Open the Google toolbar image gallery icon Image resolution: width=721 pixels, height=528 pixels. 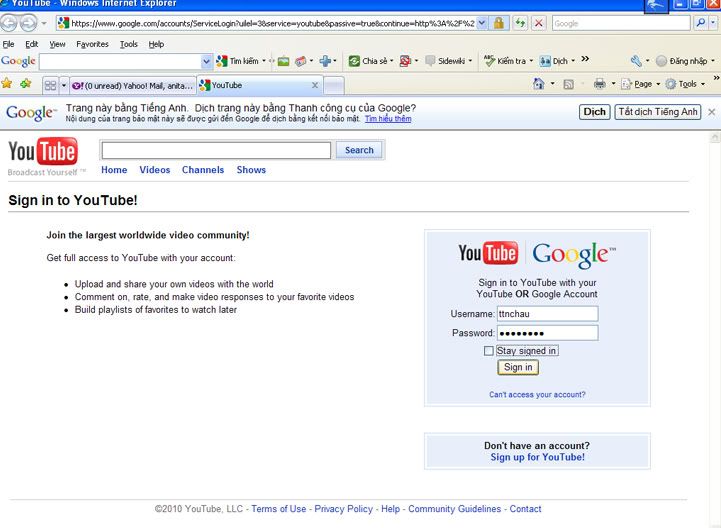coord(283,61)
